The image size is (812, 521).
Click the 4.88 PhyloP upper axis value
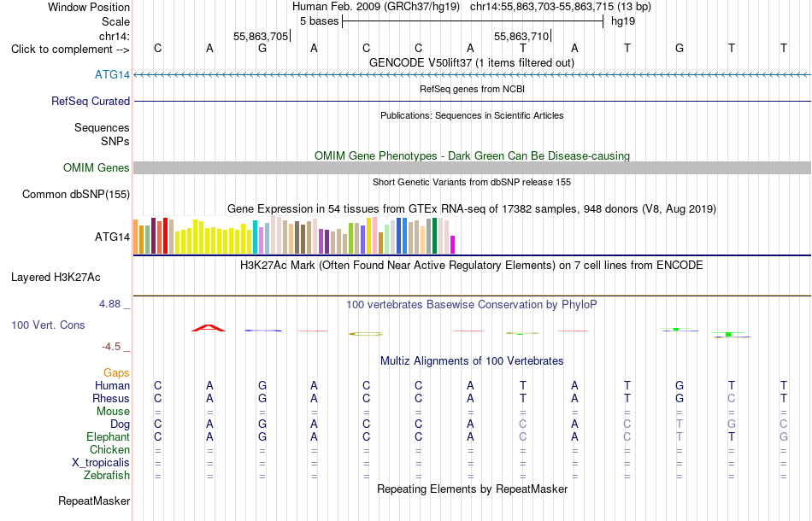[109, 304]
